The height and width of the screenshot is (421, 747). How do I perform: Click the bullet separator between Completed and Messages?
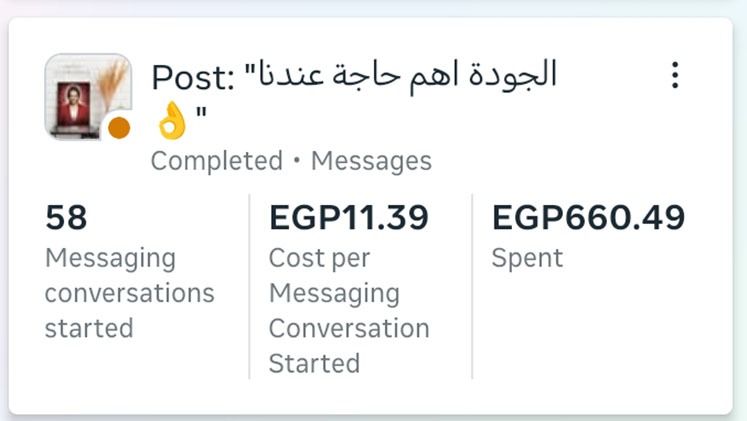(297, 160)
